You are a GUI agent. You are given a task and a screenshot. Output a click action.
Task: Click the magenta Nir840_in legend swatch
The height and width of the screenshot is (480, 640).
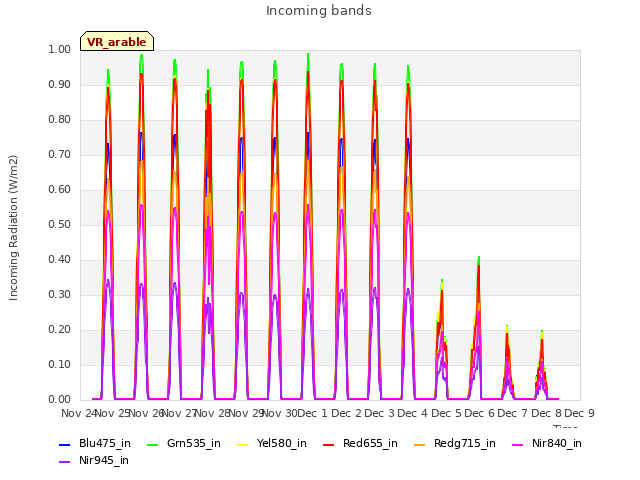click(x=518, y=444)
